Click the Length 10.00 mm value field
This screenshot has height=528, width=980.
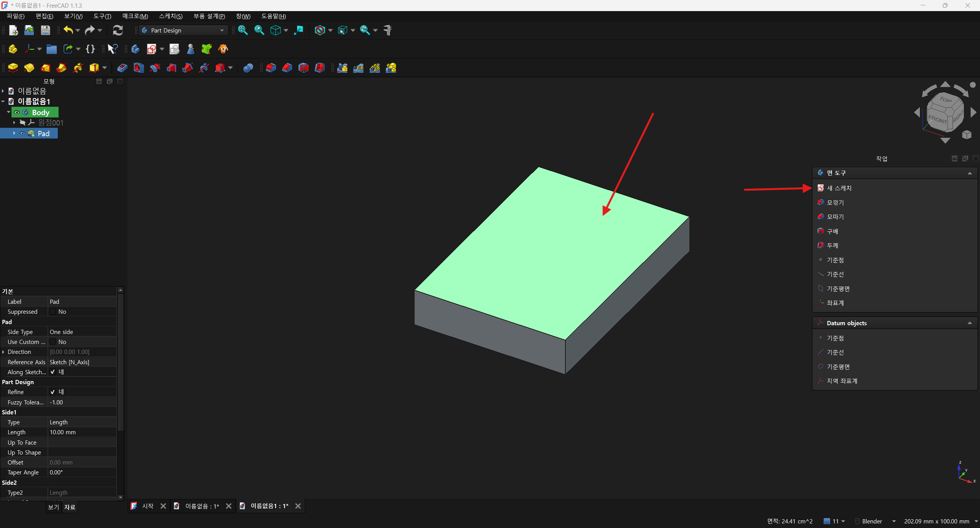coord(82,432)
